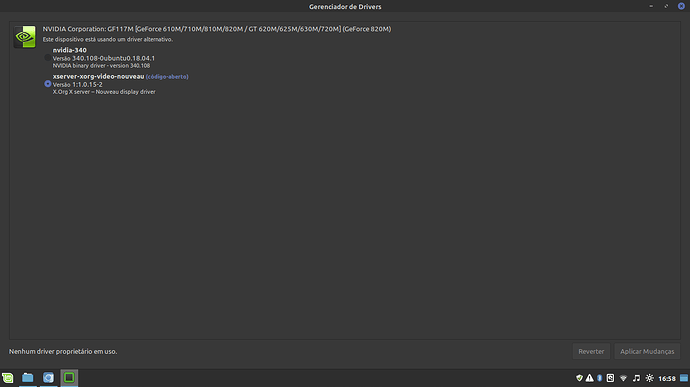
Task: Minimize the Gerenciador de Drivers window
Action: [x=651, y=6]
